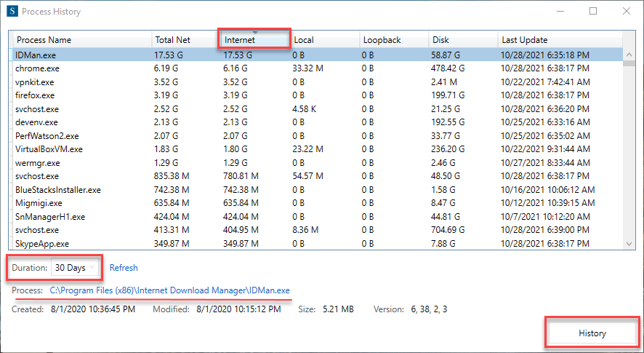Click chrome.exe disk value 478.42 G

click(448, 68)
